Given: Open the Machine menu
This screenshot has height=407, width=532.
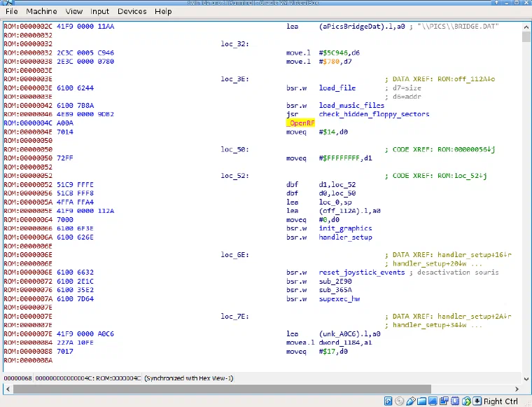Looking at the screenshot, I should (41, 11).
